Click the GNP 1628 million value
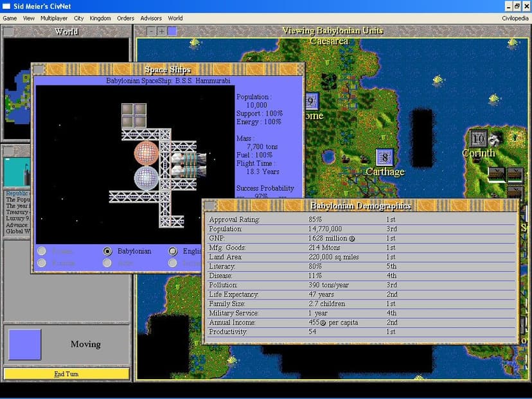Viewport: 532px width, 399px height. pos(331,238)
